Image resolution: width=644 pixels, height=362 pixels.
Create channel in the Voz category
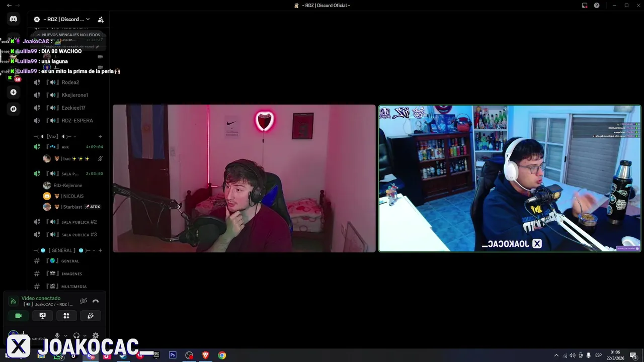(100, 137)
